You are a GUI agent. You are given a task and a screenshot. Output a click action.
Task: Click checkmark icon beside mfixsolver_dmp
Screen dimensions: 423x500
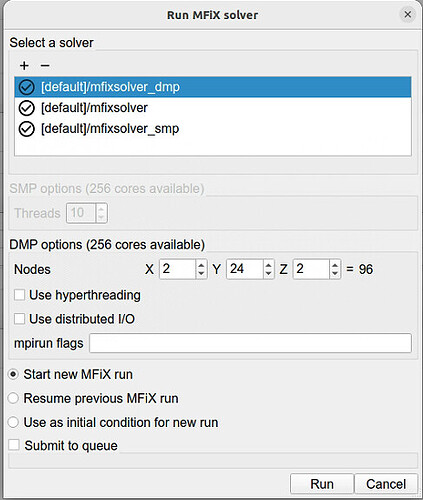27,87
